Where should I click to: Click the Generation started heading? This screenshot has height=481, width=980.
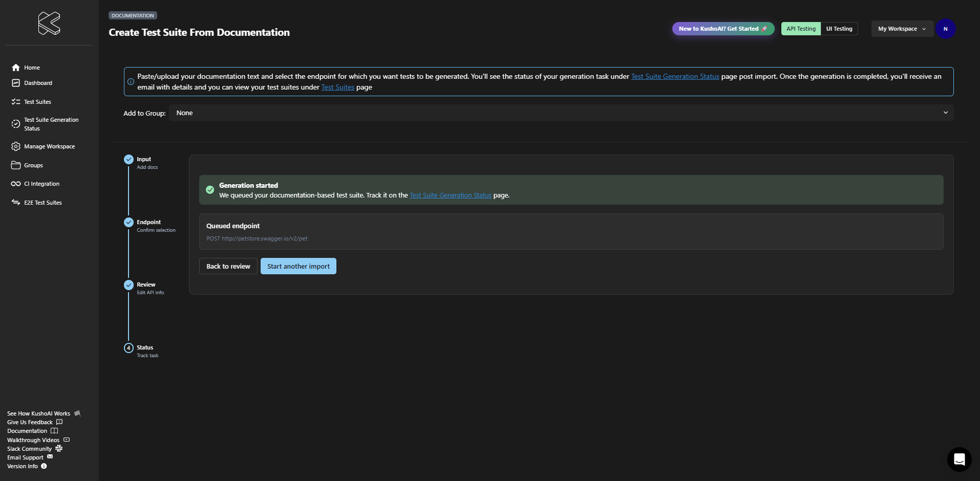[x=248, y=185]
